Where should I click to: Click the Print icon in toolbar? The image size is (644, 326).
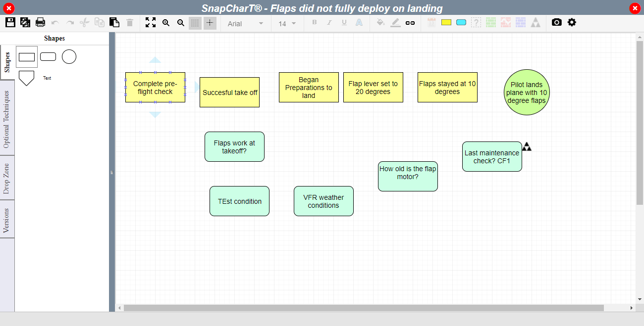[x=40, y=22]
